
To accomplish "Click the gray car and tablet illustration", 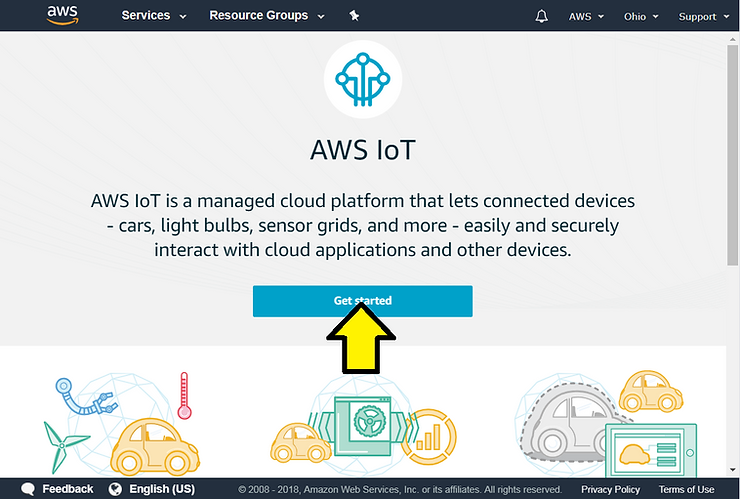I will 610,421.
